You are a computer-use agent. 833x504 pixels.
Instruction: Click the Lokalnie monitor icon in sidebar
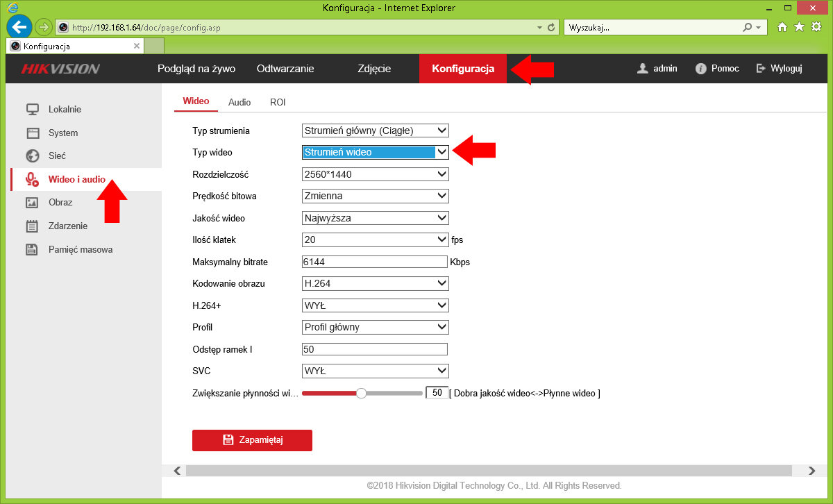pyautogui.click(x=32, y=110)
